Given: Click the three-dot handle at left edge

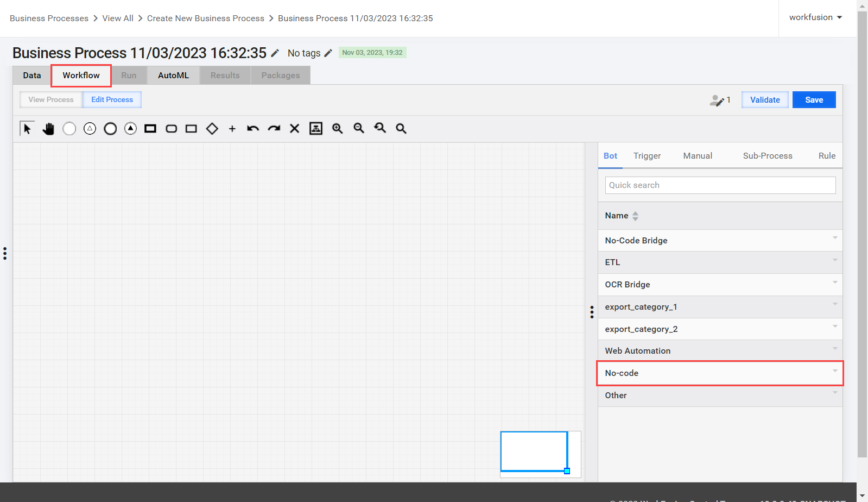Looking at the screenshot, I should pos(5,254).
